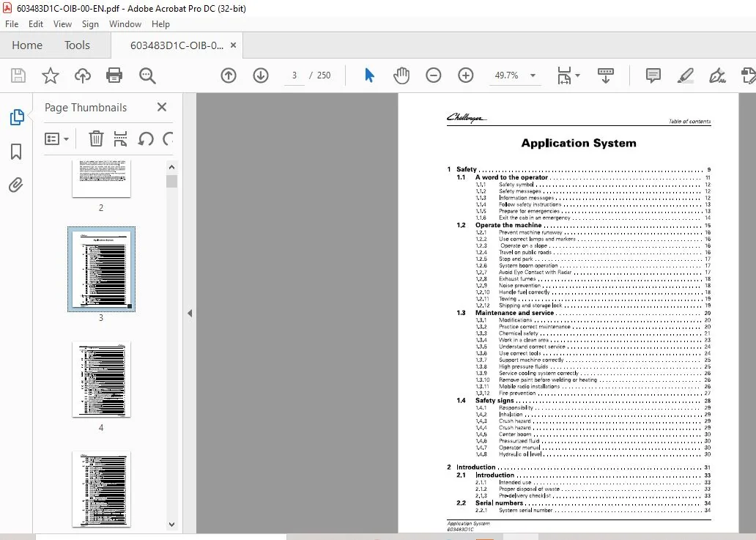Select the thumbnail below page 4
The width and height of the screenshot is (756, 540).
click(x=101, y=489)
